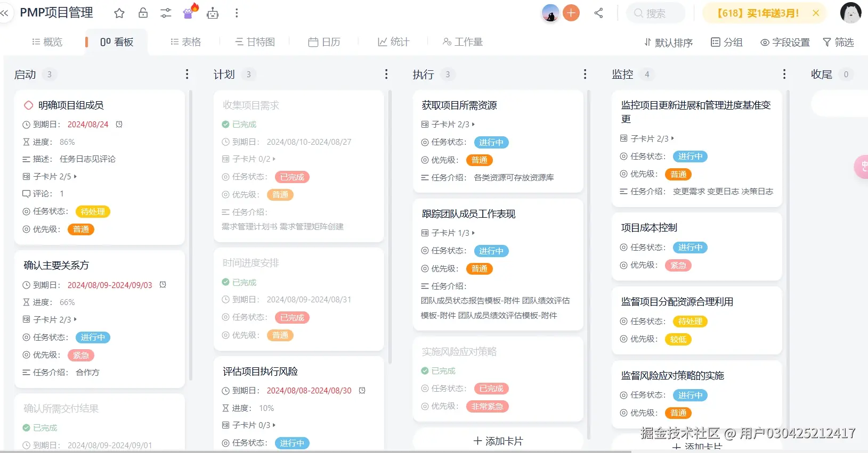
Task: Uncheck 已完成 on 收集项目需求 card
Action: tap(225, 125)
